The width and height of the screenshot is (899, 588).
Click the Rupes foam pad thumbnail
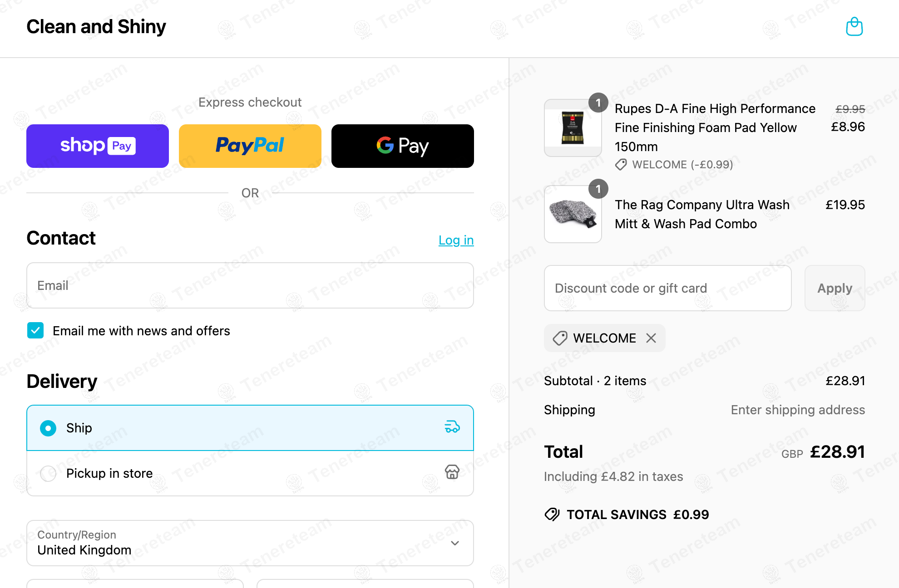(573, 128)
